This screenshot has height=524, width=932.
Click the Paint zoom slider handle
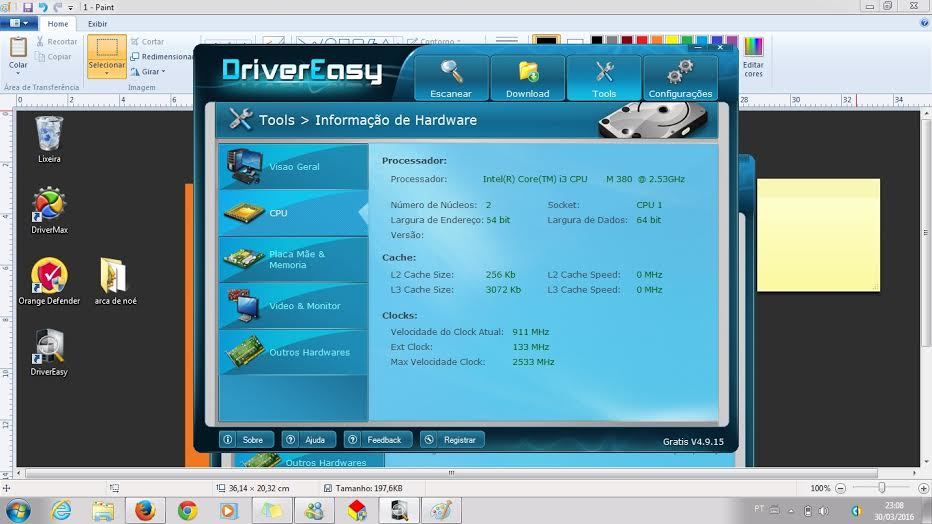(x=882, y=488)
